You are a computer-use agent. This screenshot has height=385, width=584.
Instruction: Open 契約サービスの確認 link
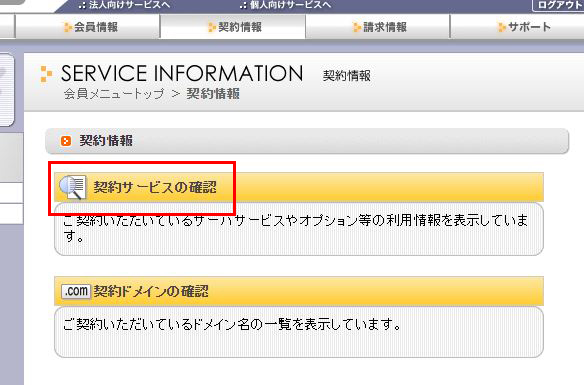coord(155,187)
